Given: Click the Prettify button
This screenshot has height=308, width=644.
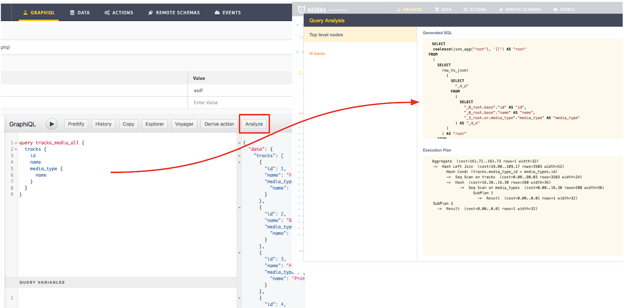Looking at the screenshot, I should tap(76, 124).
